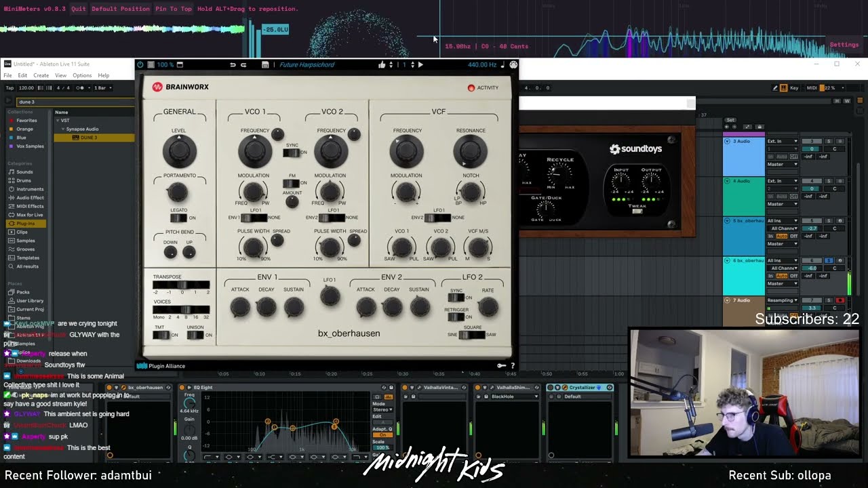Image resolution: width=868 pixels, height=488 pixels.
Task: Open Grooves category in browser
Action: tap(25, 249)
